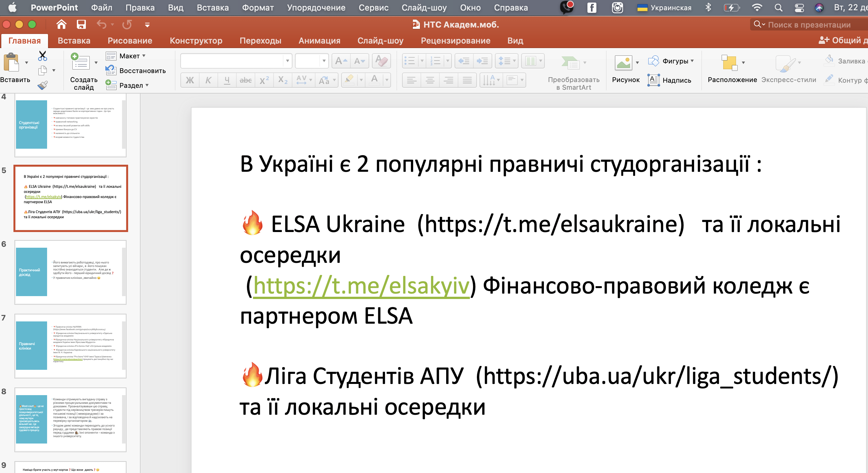Open the https://t.me/elsakyiv link on slide

tap(361, 286)
